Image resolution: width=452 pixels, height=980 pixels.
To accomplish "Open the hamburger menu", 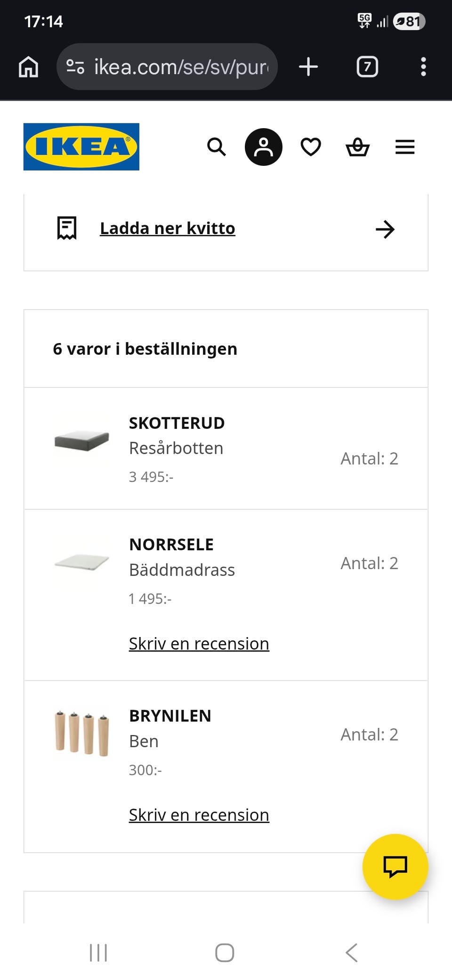I will pos(405,147).
